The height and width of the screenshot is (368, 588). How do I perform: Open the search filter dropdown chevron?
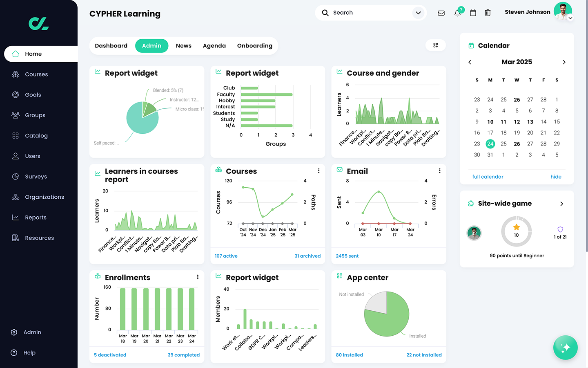418,13
